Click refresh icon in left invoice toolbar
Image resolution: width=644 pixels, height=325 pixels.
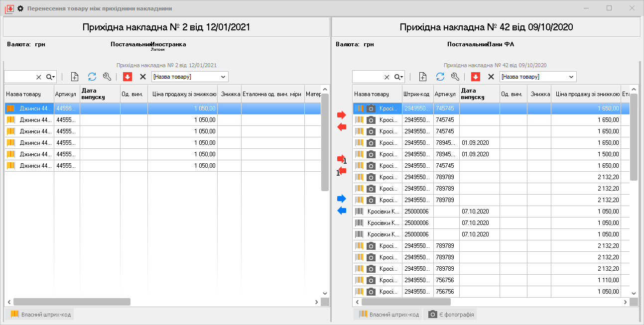point(92,77)
